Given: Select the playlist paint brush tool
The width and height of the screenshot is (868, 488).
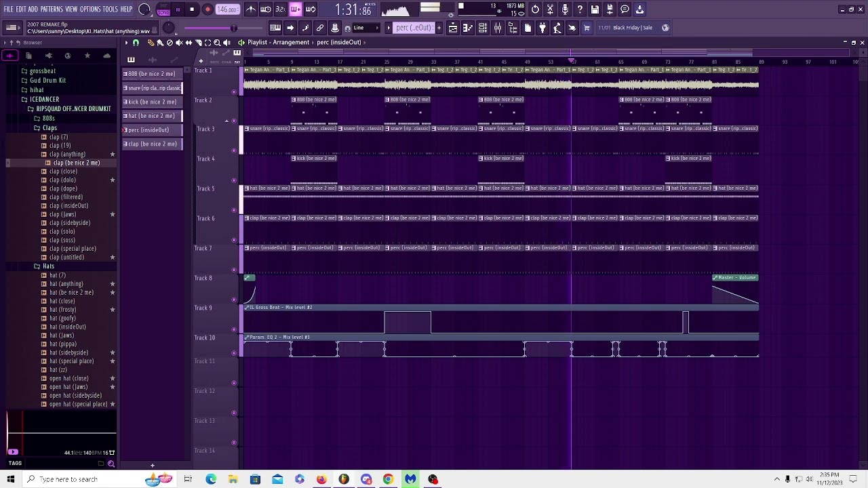Looking at the screenshot, I should 160,43.
